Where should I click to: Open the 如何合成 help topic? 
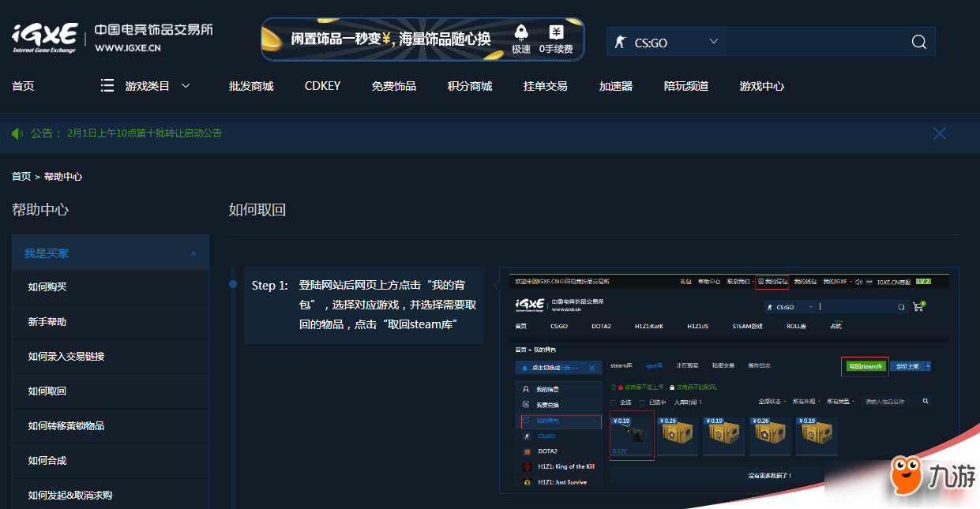(x=111, y=461)
